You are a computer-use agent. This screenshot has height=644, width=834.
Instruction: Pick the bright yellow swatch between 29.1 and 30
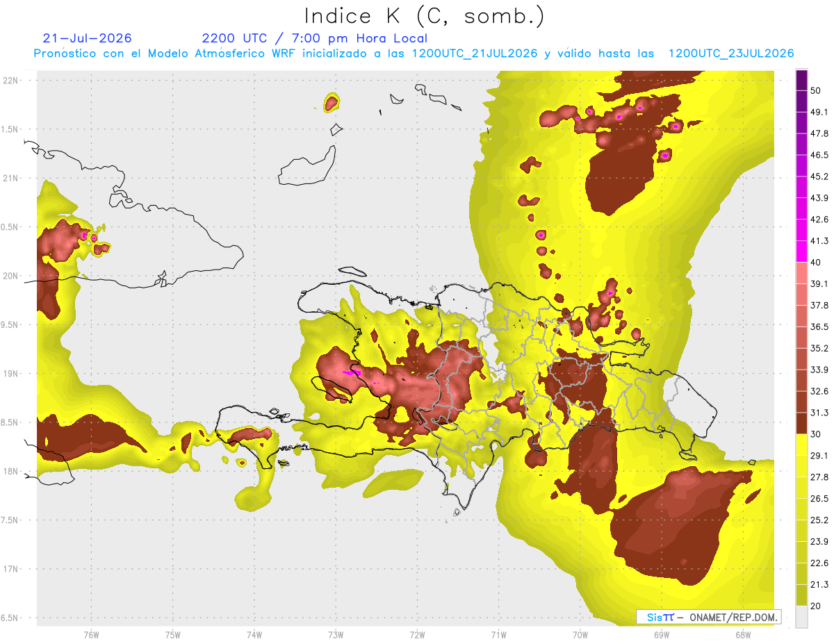coord(801,444)
